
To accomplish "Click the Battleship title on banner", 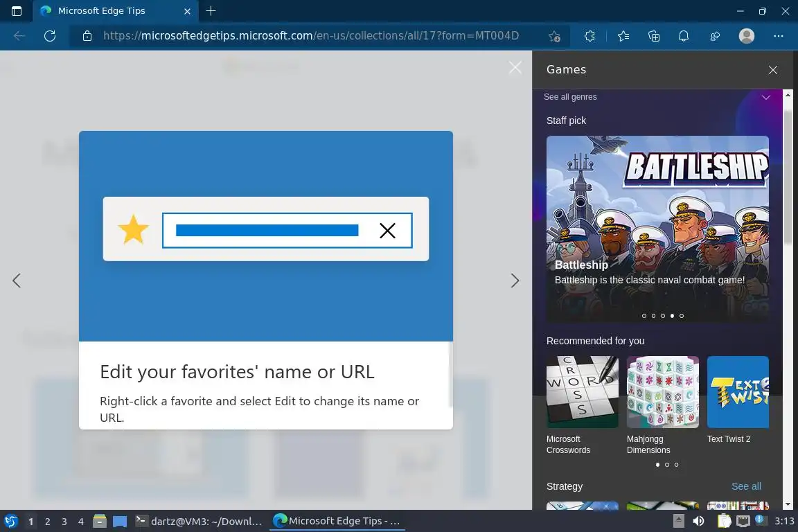I will click(x=581, y=265).
